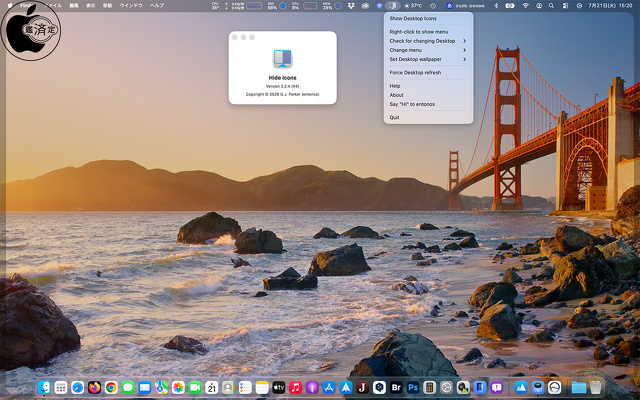Open Maps from the Dock
640x400 pixels.
click(x=161, y=387)
